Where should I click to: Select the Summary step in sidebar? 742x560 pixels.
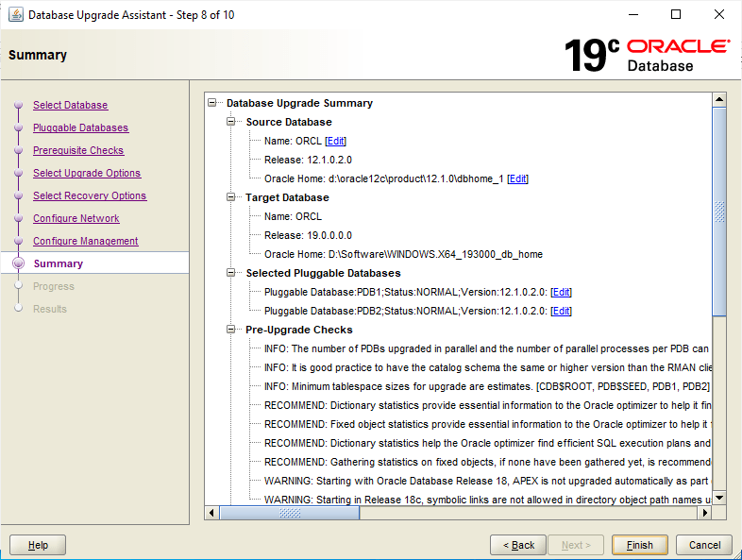tap(59, 263)
